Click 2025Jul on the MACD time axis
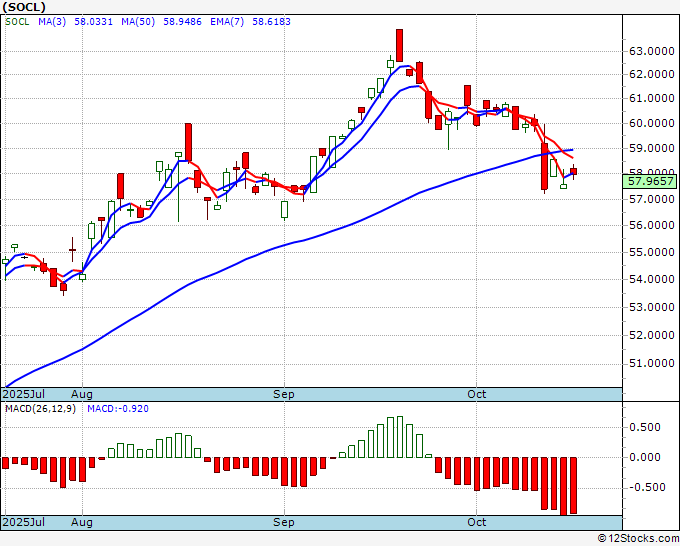The width and height of the screenshot is (680, 546). coord(24,522)
